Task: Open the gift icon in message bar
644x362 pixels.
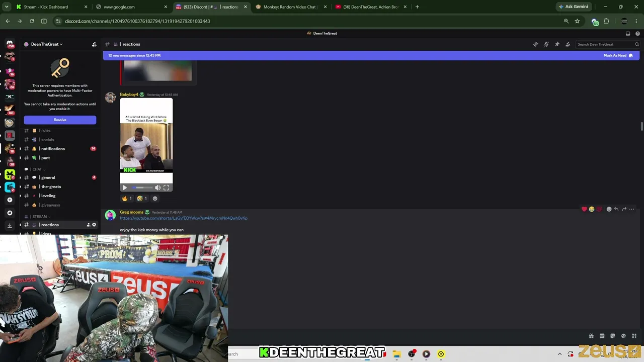Action: coord(591,336)
